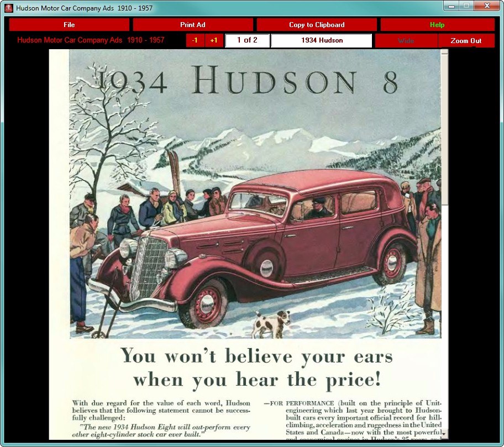
Task: Click the 1934 Hudson 8 ad image
Action: click(245, 244)
